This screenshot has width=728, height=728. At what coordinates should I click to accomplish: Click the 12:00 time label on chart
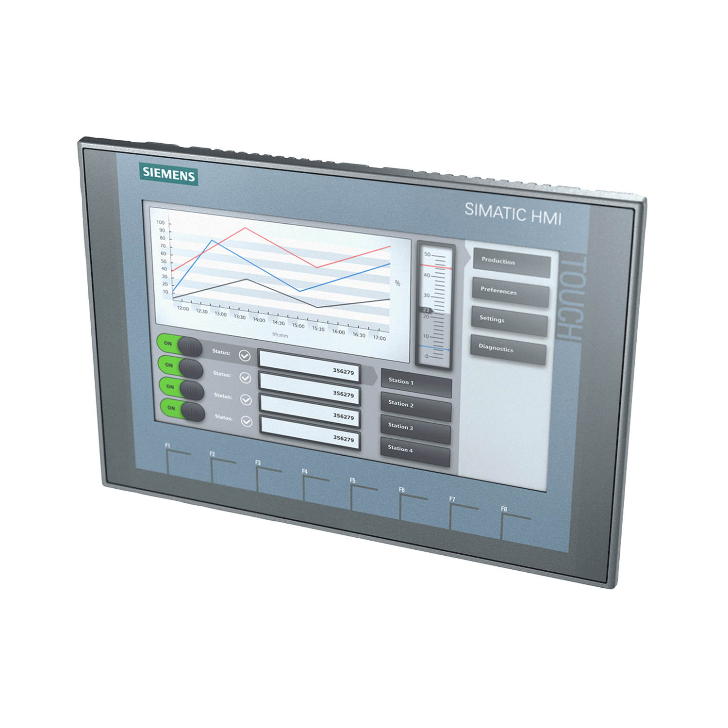coord(183,308)
